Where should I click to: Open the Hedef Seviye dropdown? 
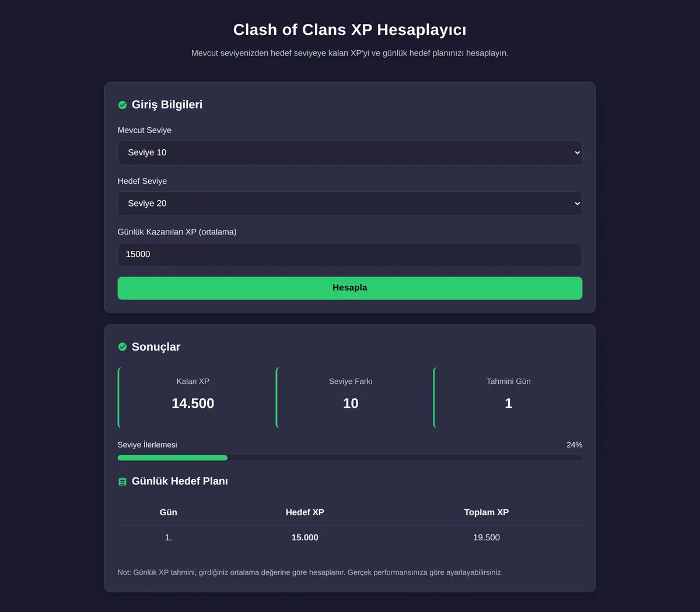(350, 204)
